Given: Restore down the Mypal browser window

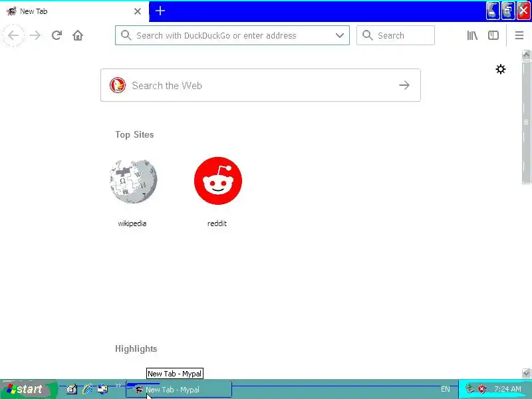Looking at the screenshot, I should pos(508,11).
